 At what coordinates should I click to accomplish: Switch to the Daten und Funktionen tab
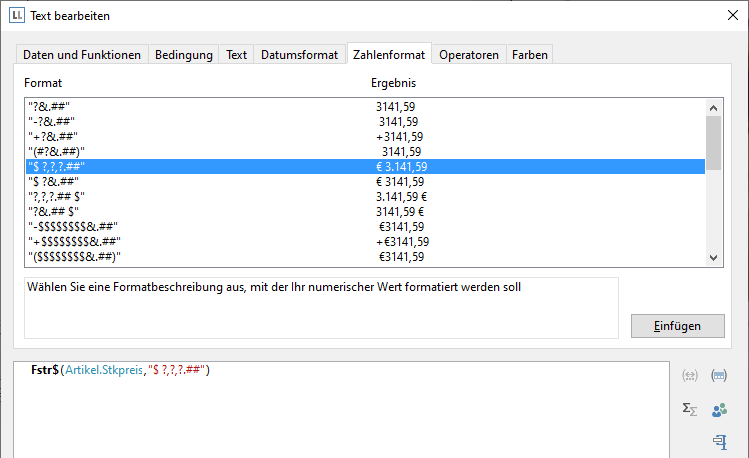pos(82,55)
